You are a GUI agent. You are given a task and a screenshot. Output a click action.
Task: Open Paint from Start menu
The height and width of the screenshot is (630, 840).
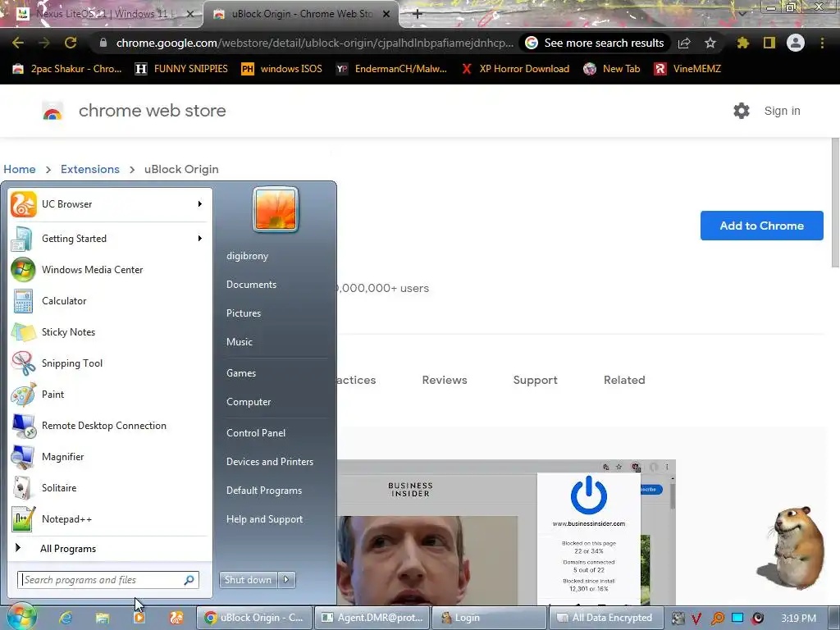[x=110, y=394]
